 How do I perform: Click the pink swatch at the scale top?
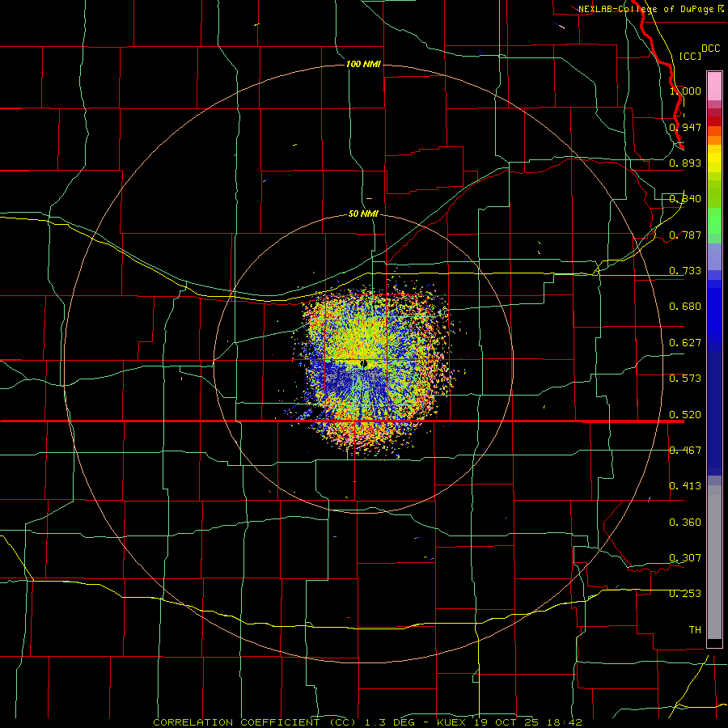coord(714,87)
